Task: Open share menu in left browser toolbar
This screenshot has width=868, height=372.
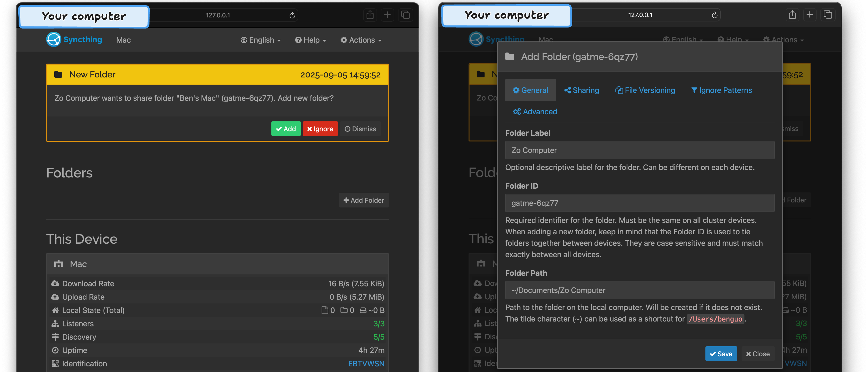Action: (370, 15)
